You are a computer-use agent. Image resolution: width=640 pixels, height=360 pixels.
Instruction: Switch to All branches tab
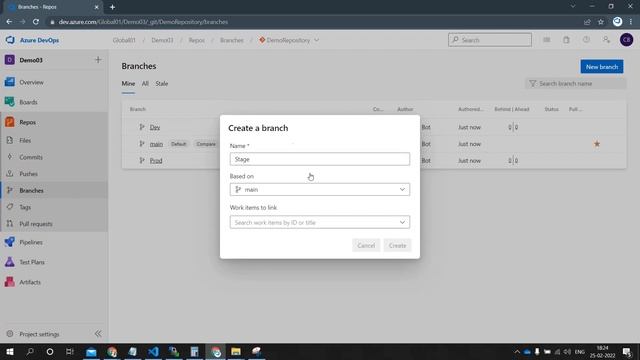click(x=145, y=84)
